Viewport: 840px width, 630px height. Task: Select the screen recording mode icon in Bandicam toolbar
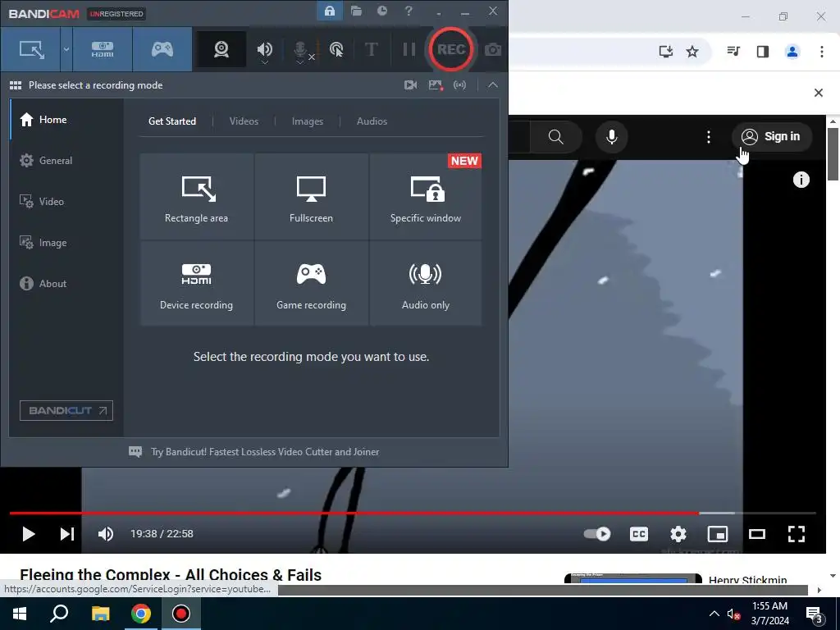coord(32,50)
